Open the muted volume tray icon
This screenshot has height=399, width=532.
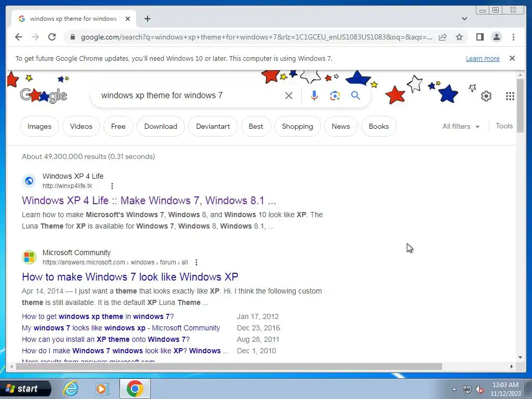[x=480, y=389]
